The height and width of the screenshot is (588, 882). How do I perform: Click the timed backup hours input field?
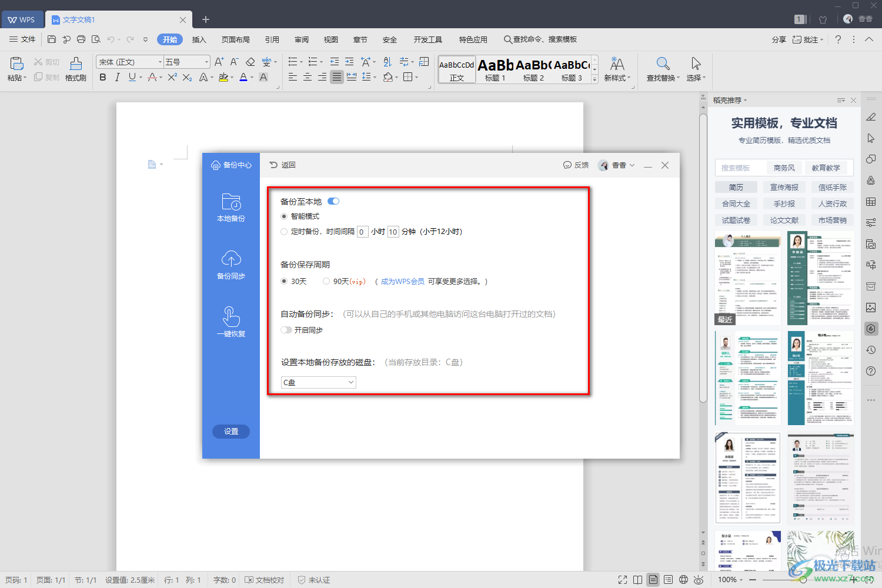[x=363, y=232]
